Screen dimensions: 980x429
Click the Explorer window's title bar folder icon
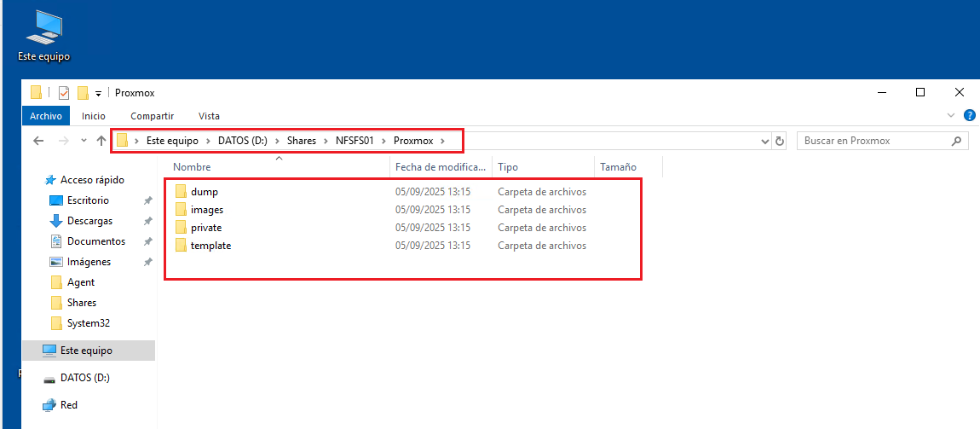click(37, 93)
